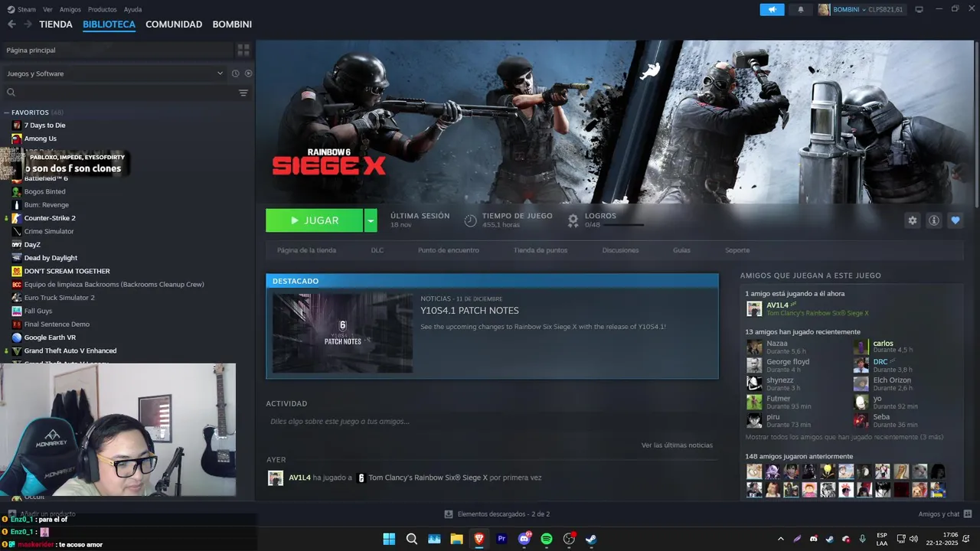
Task: Click the Steam taskbar icon
Action: point(591,539)
